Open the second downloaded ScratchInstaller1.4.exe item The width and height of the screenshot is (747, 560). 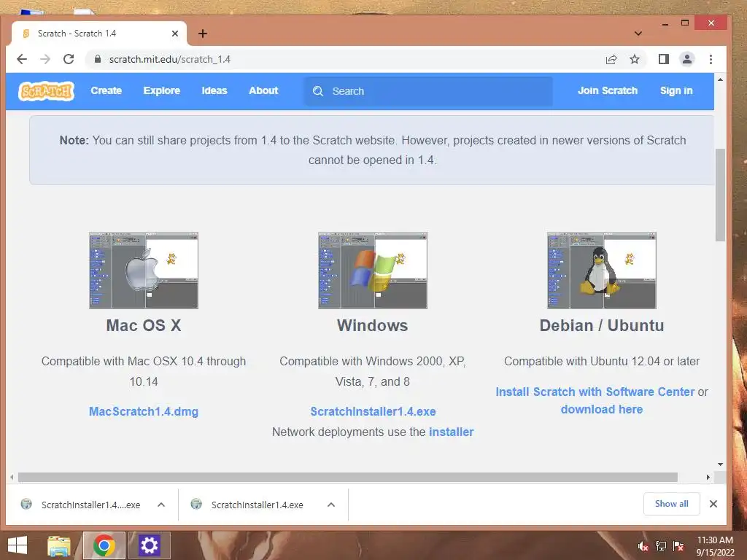point(248,505)
